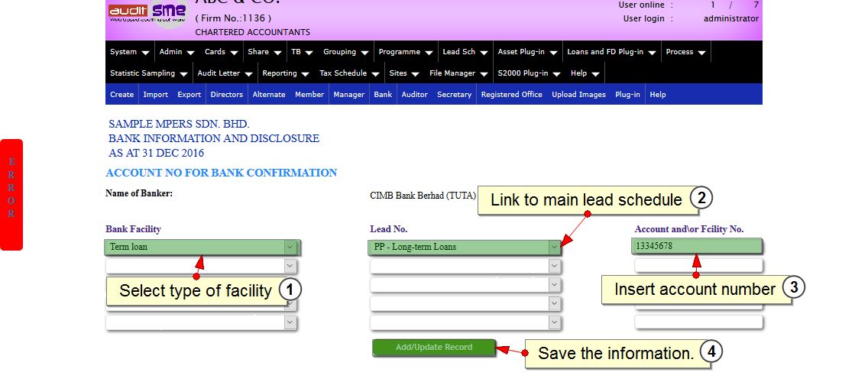This screenshot has width=868, height=382.
Task: Open the Help item in blue bar
Action: [657, 95]
